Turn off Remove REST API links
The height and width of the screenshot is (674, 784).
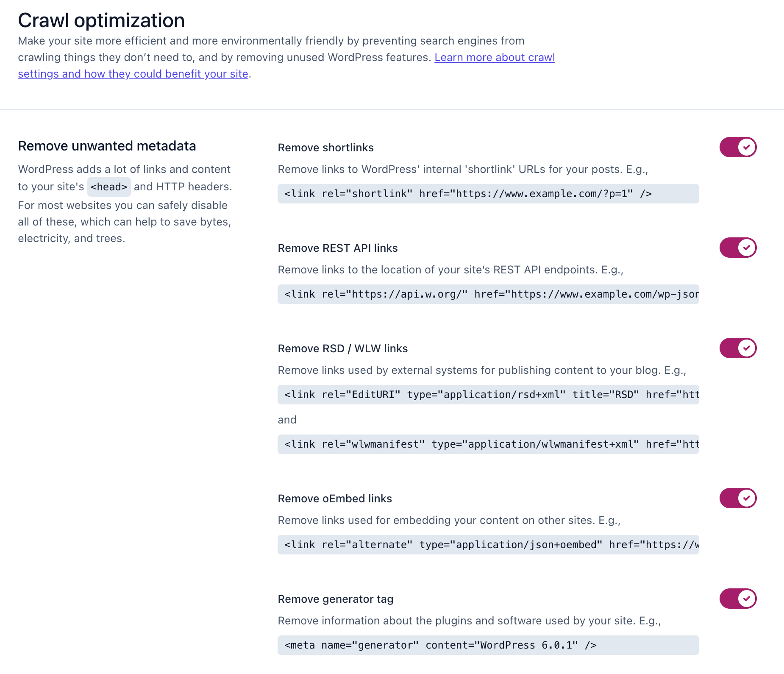(738, 247)
